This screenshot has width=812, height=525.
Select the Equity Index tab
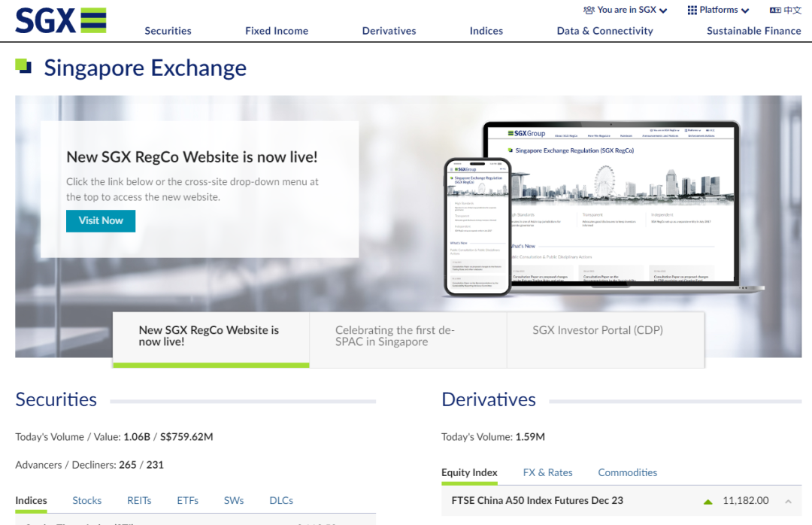click(469, 472)
